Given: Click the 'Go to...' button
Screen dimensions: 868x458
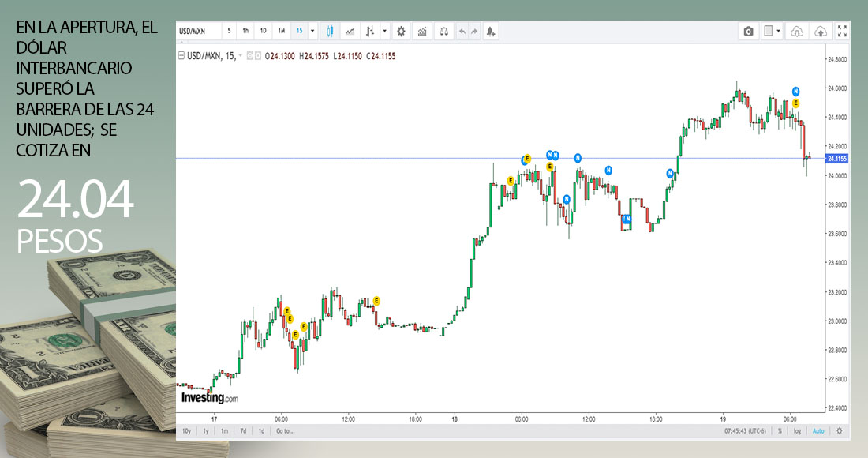Looking at the screenshot, I should 285,431.
